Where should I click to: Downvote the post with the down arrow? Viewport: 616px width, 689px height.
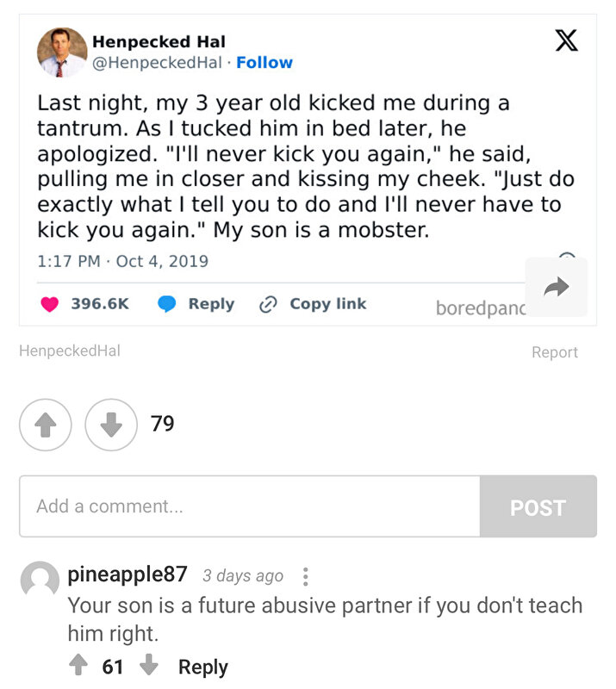tap(111, 425)
